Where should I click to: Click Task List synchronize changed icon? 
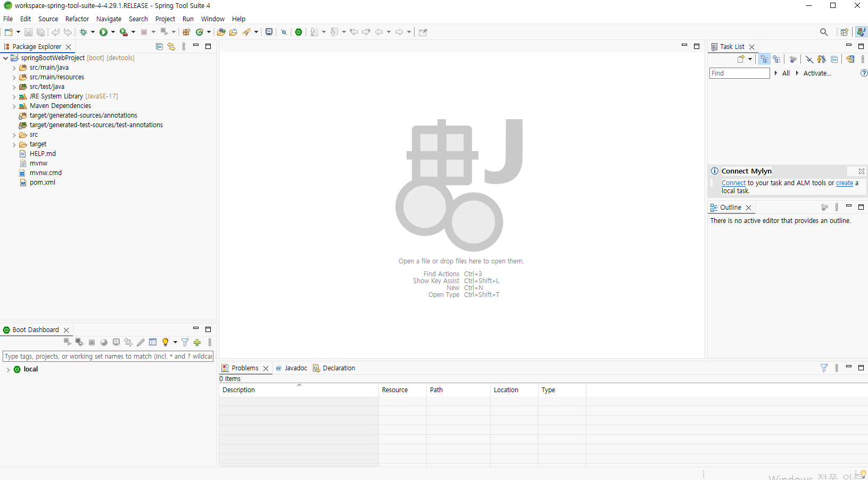[850, 59]
